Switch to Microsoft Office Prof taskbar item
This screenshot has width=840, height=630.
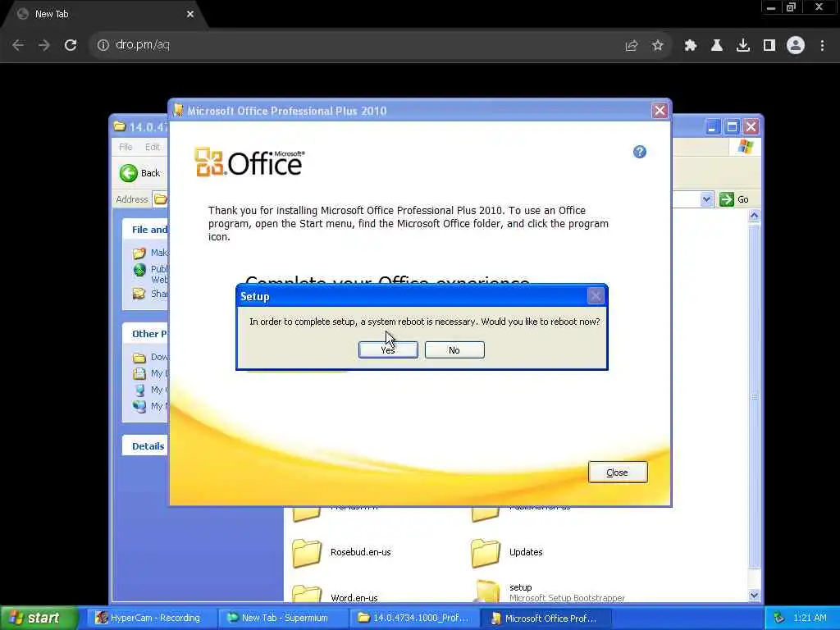tap(545, 619)
